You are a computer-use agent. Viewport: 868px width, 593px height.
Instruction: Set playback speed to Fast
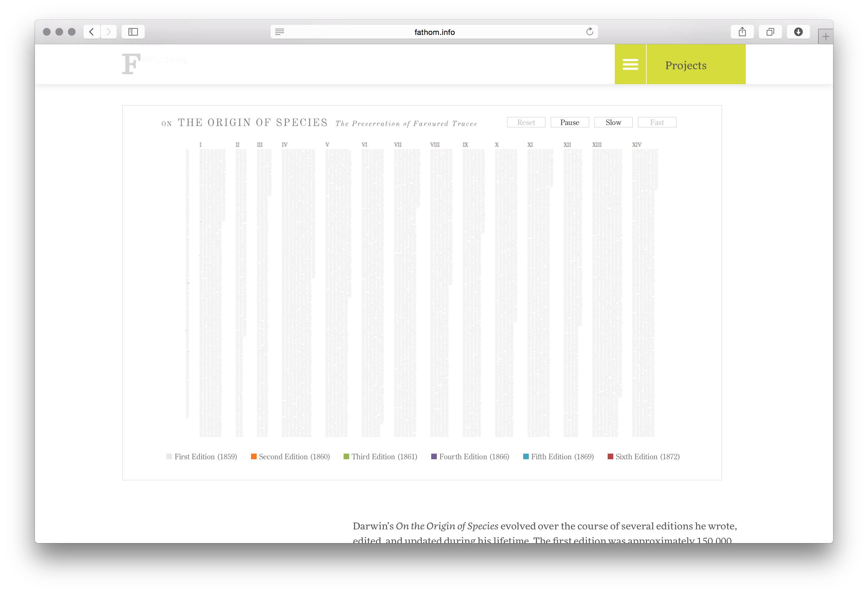pyautogui.click(x=657, y=123)
